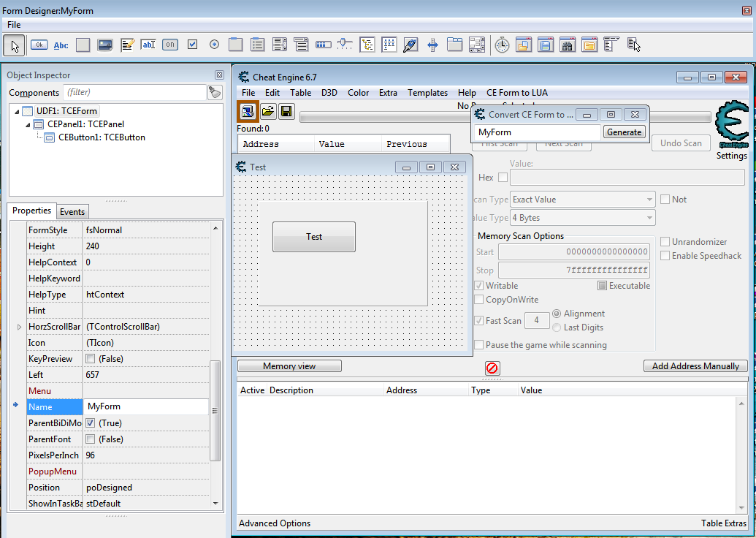
Task: Uncheck the ParentBiDiMode checkbox
Action: (x=91, y=423)
